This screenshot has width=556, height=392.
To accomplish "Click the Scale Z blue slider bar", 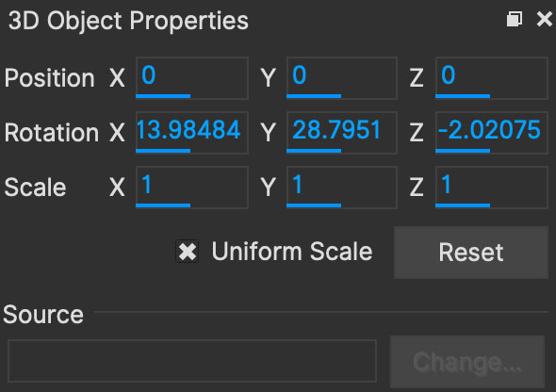I will [x=463, y=205].
